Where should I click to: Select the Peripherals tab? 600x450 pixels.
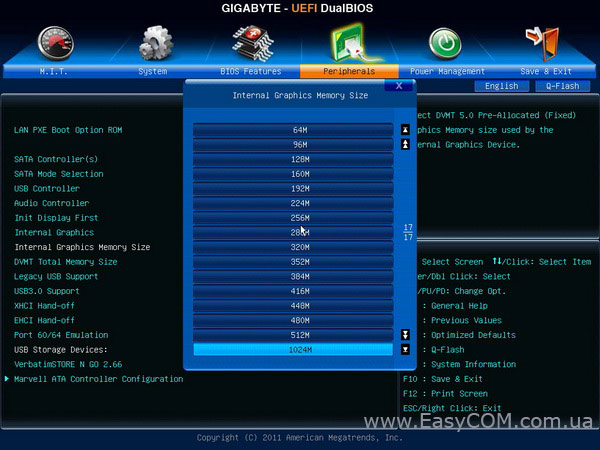coord(349,71)
